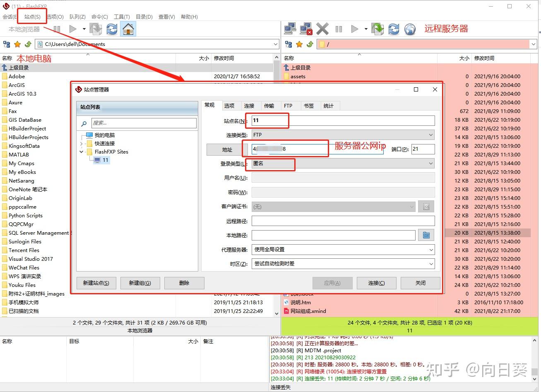Viewport: 541px width, 392px height.
Task: Click local up-directory green arrow icon
Action: coord(28,44)
